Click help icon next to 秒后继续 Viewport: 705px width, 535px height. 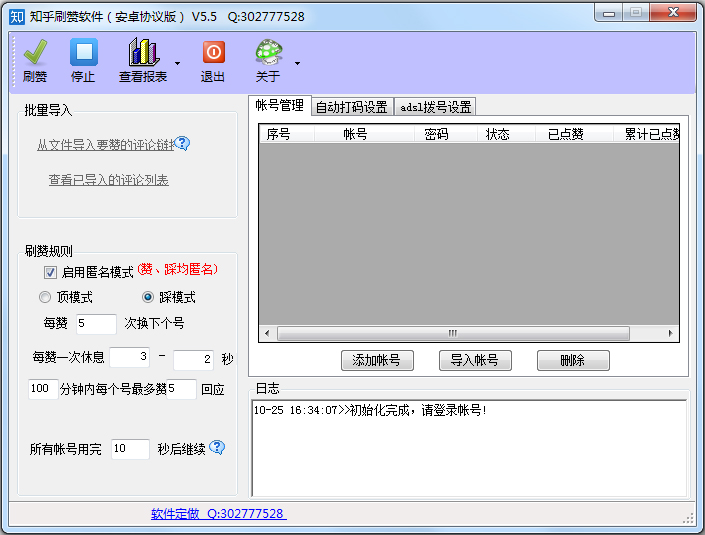pyautogui.click(x=217, y=448)
